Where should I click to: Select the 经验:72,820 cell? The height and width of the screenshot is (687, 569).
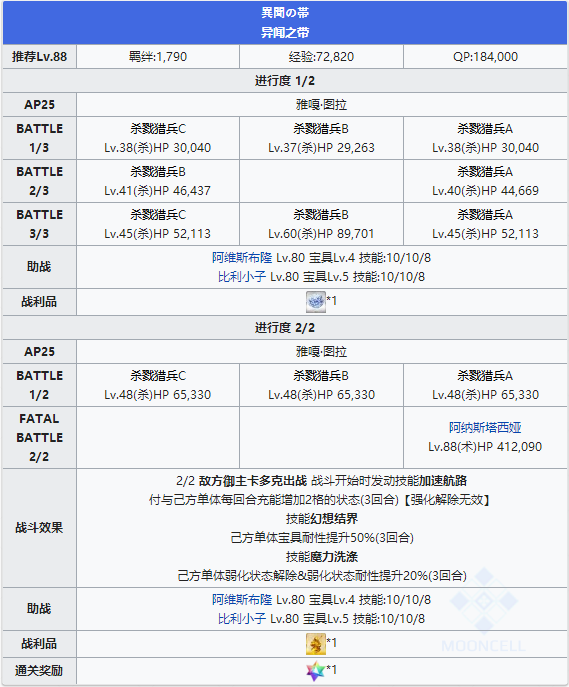[x=321, y=57]
